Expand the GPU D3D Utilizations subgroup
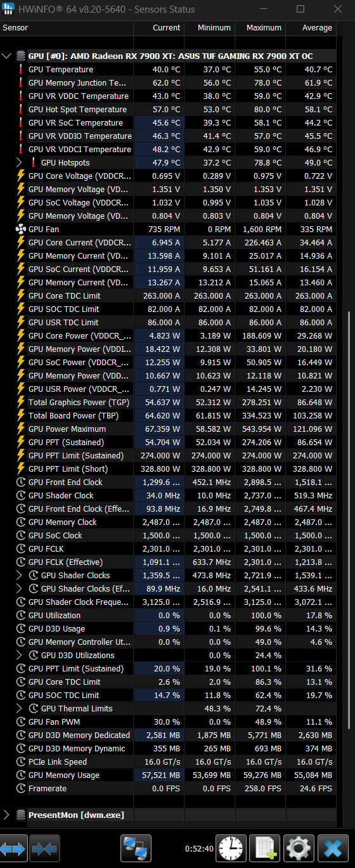The width and height of the screenshot is (355, 868). pos(20,655)
